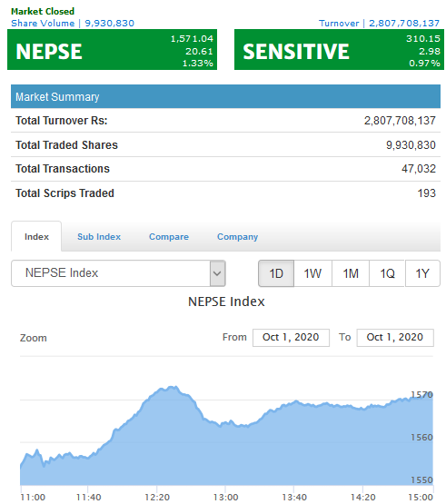Click the green NEPSE index banner
The image size is (446, 504).
coord(112,50)
